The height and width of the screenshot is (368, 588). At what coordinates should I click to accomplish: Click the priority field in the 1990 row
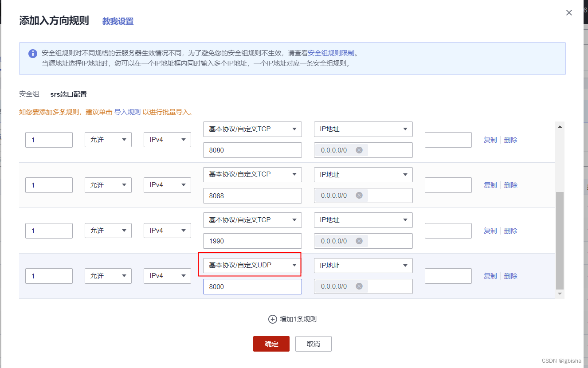point(49,231)
